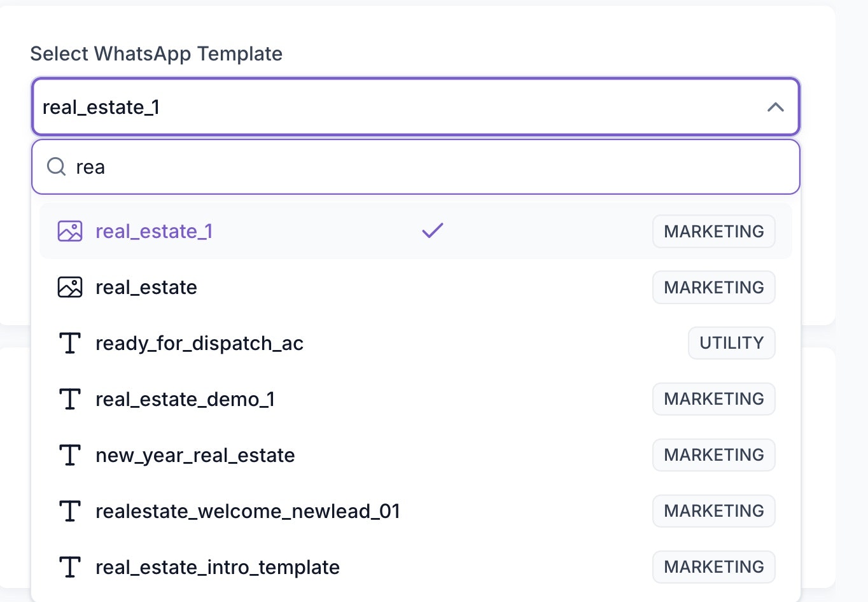Screen dimensions: 868x602
Task: Click text icon beside new_year_real_estate
Action: tap(70, 455)
